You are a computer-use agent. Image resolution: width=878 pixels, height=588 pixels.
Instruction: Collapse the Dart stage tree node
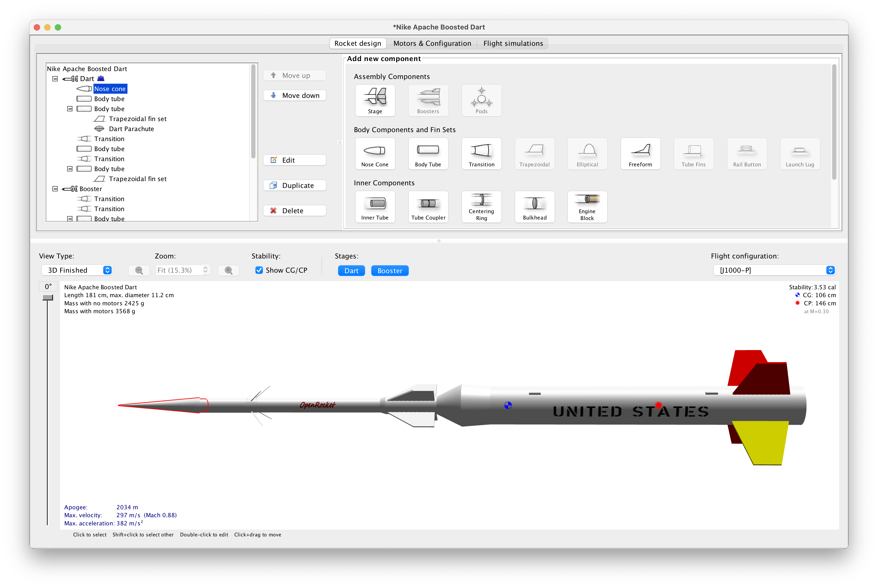(55, 79)
